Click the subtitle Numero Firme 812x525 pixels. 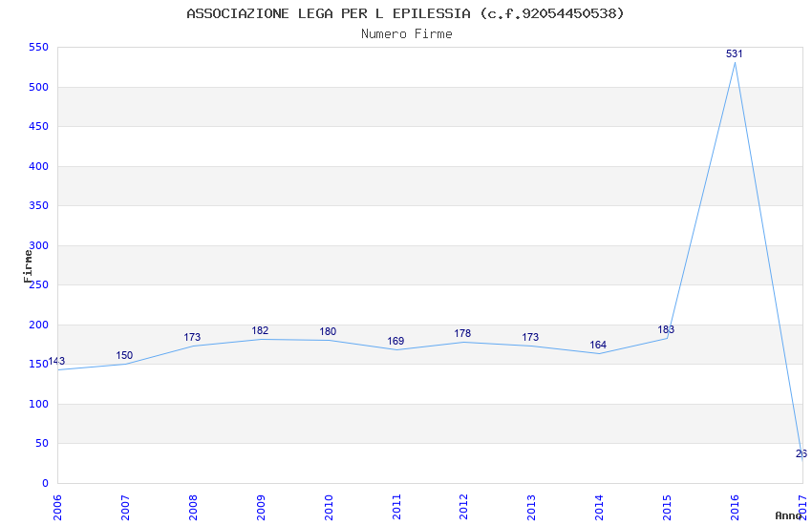pos(407,34)
